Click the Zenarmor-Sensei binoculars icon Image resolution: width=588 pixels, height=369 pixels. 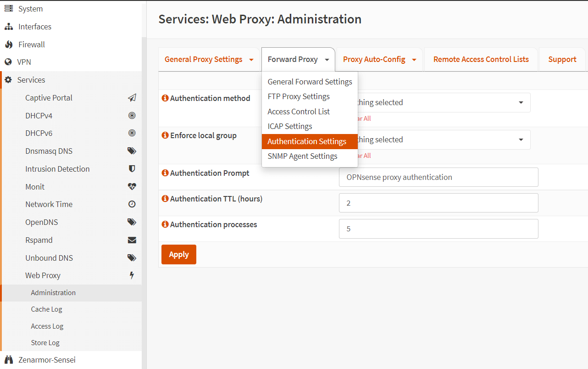point(9,360)
